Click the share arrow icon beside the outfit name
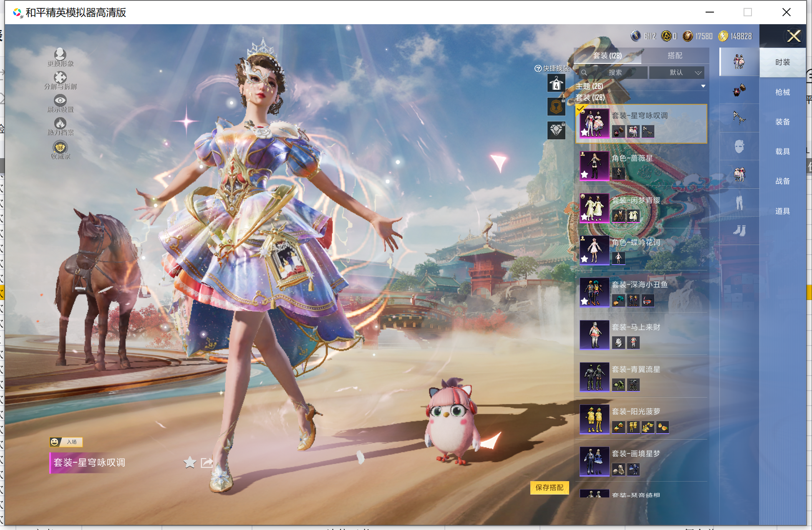This screenshot has height=530, width=812. (207, 462)
